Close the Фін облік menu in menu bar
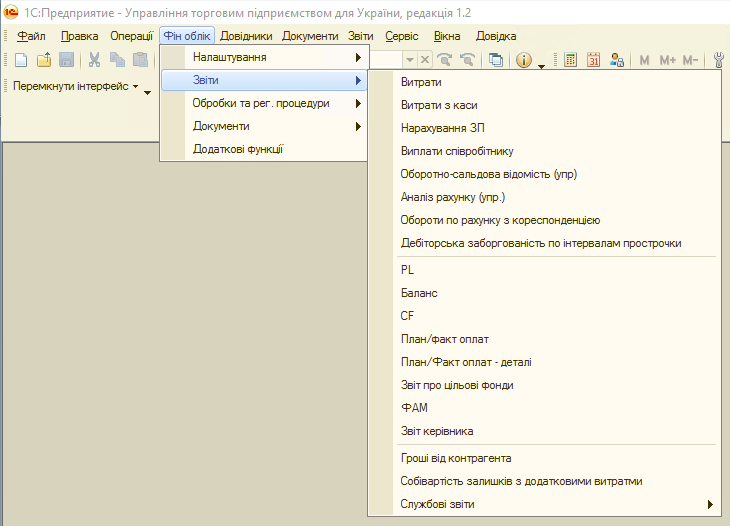Image resolution: width=730 pixels, height=526 pixels. click(x=187, y=36)
